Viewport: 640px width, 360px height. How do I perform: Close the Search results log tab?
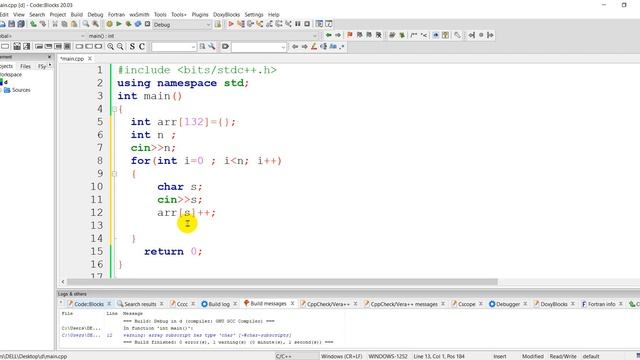coord(162,304)
